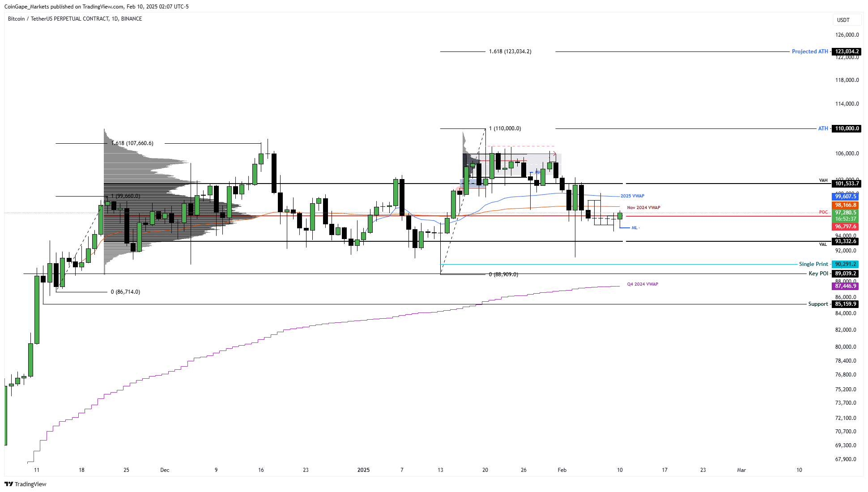Enable the POC level display

[x=824, y=212]
